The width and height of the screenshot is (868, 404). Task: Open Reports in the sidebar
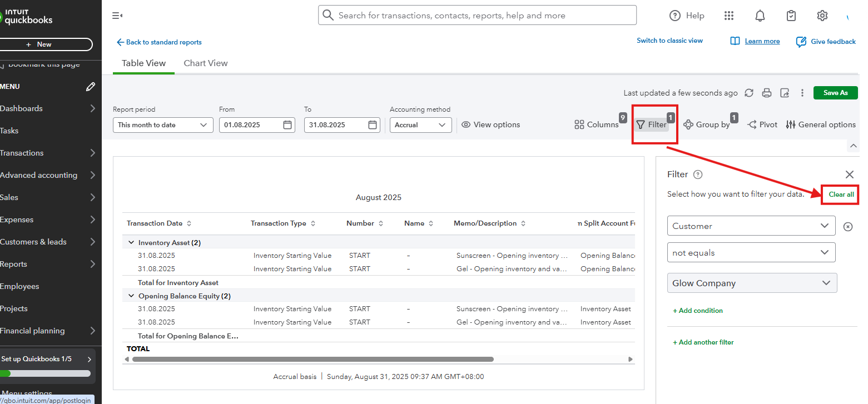tap(14, 264)
